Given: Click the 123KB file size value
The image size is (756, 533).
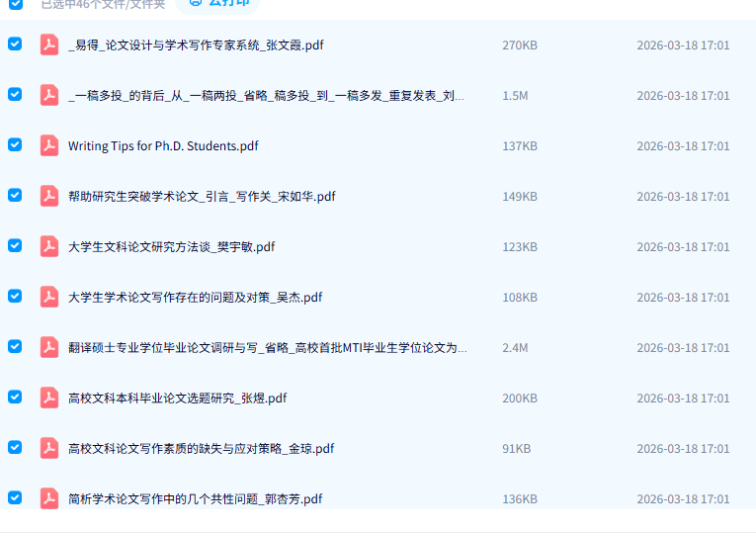Looking at the screenshot, I should point(520,246).
